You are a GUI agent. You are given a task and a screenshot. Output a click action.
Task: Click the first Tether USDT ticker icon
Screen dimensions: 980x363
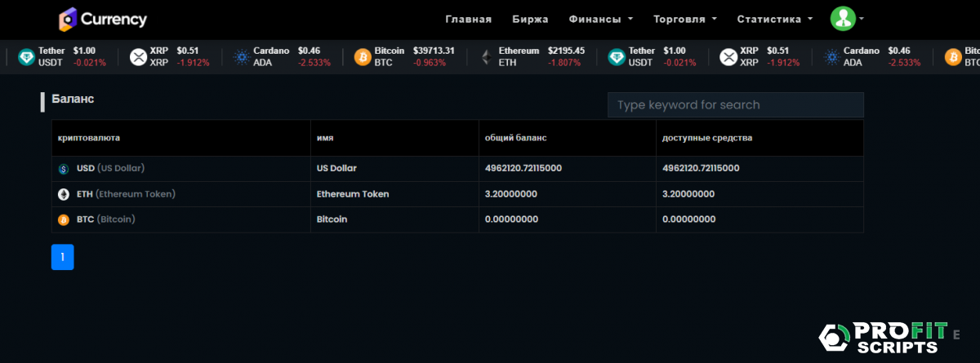coord(27,57)
